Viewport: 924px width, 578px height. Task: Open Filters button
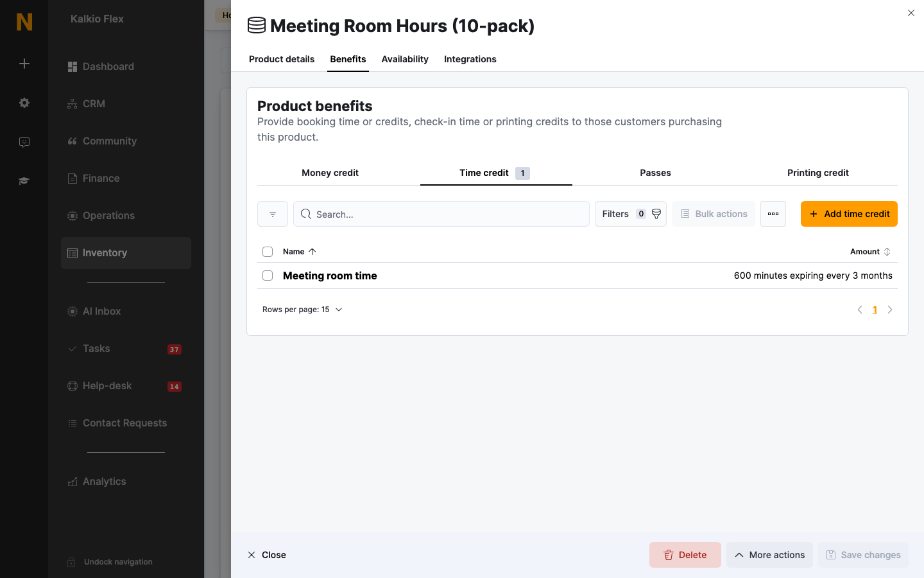pyautogui.click(x=631, y=214)
